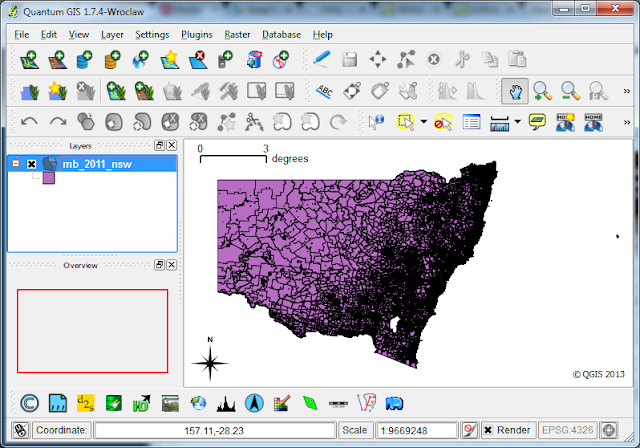
Task: Open the Raster menu
Action: click(x=237, y=34)
